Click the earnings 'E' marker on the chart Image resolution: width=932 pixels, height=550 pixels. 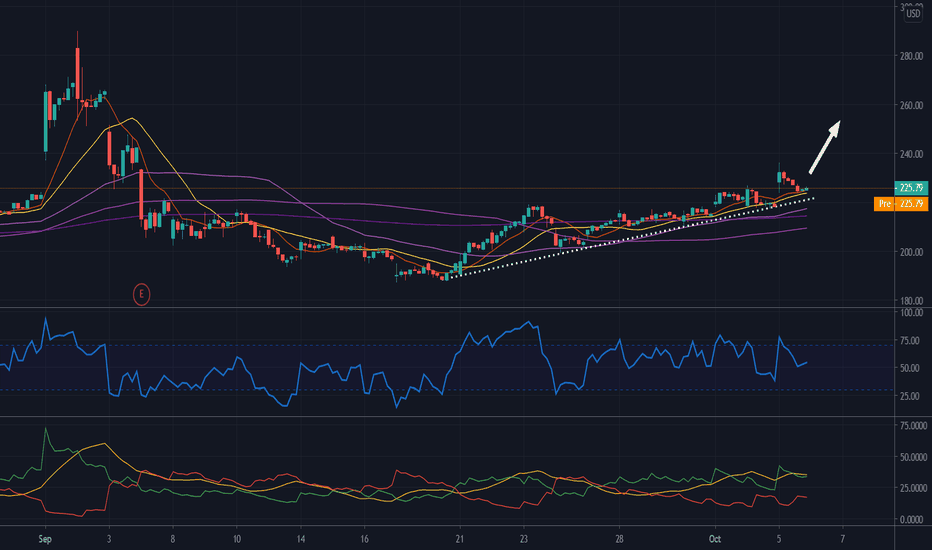[x=141, y=294]
